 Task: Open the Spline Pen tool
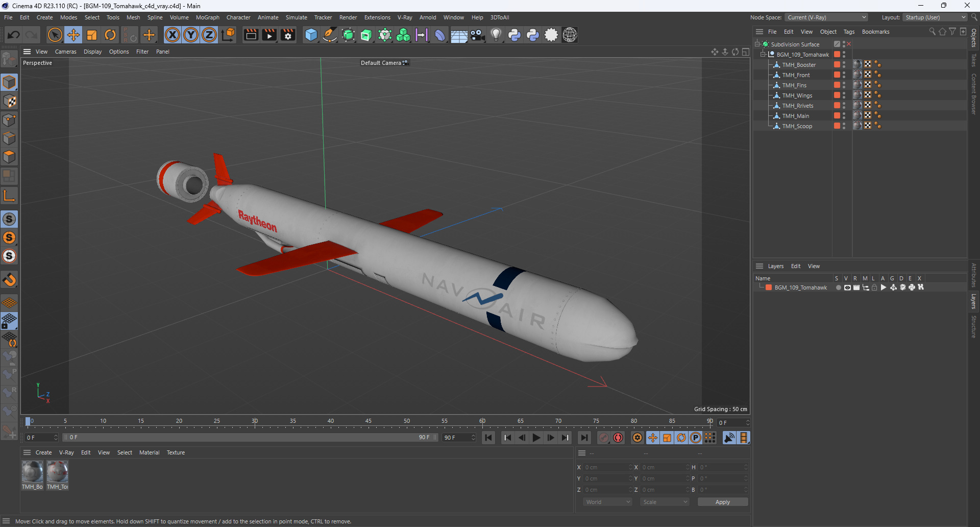(x=330, y=35)
